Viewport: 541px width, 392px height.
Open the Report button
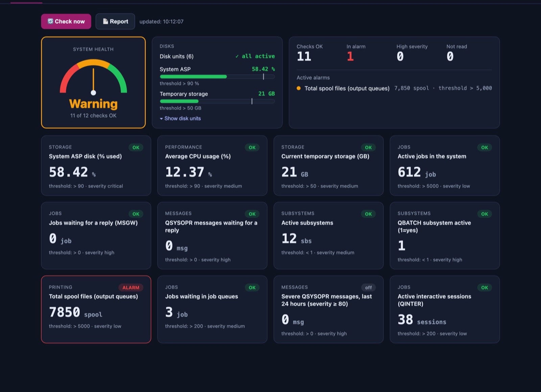(x=115, y=21)
